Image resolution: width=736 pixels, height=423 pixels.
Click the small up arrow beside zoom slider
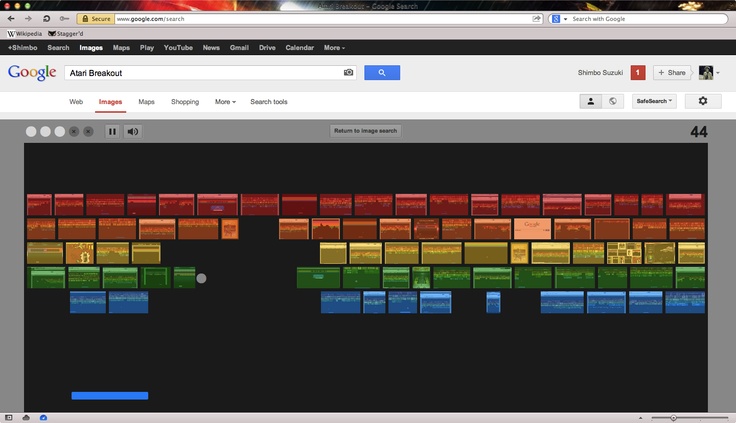point(640,418)
